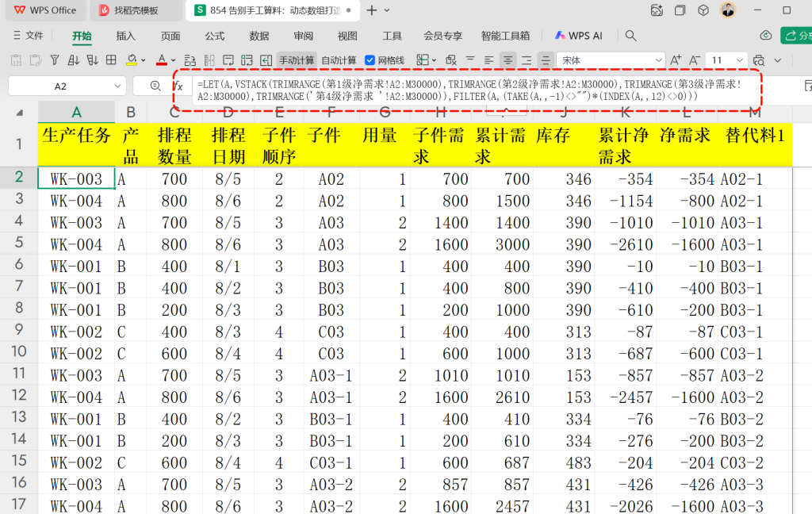This screenshot has width=812, height=514.
Task: Open the user profile avatar
Action: [728, 10]
